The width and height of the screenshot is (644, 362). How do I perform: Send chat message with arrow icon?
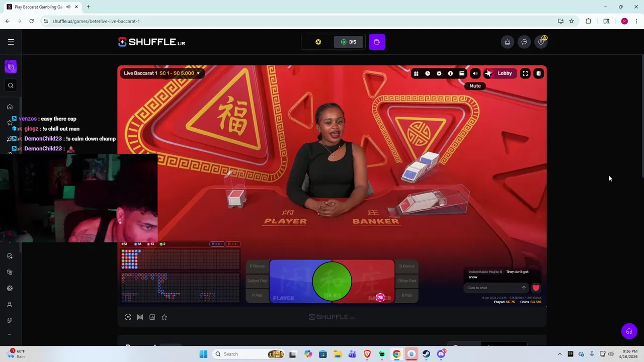click(x=524, y=288)
